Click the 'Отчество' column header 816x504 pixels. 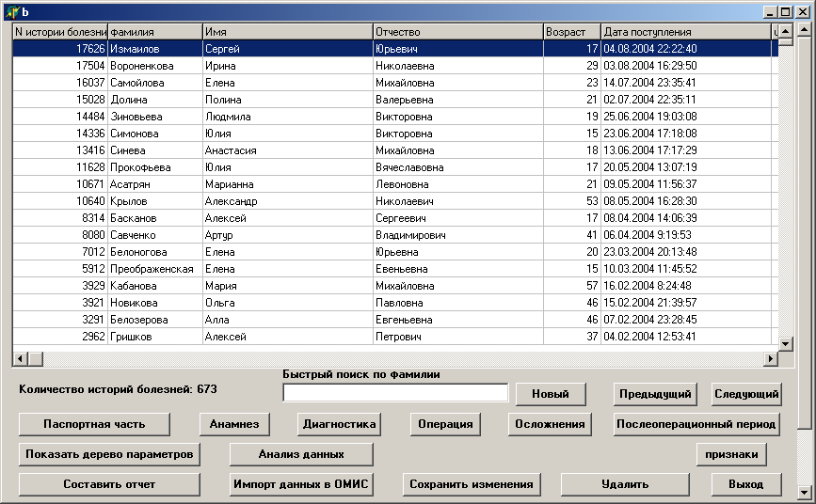[458, 32]
